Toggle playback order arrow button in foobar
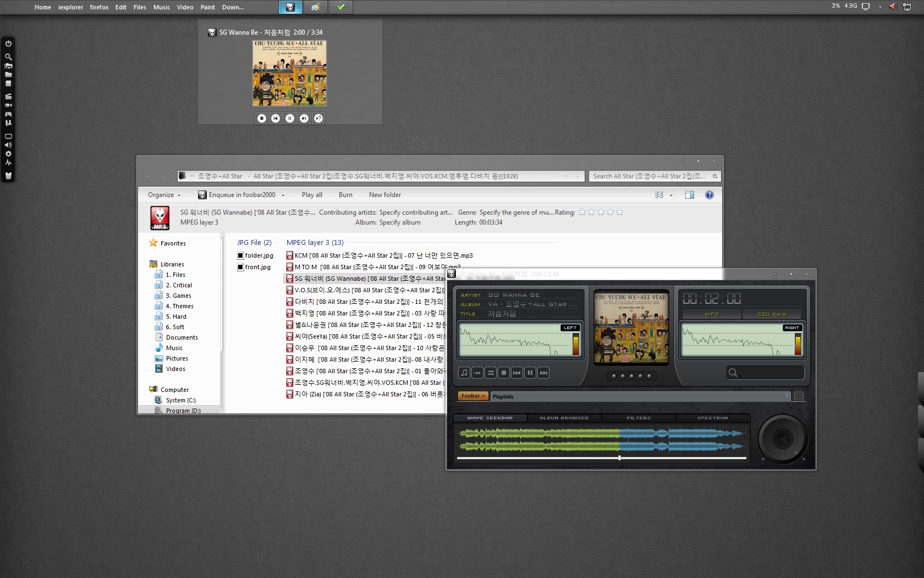 point(477,373)
